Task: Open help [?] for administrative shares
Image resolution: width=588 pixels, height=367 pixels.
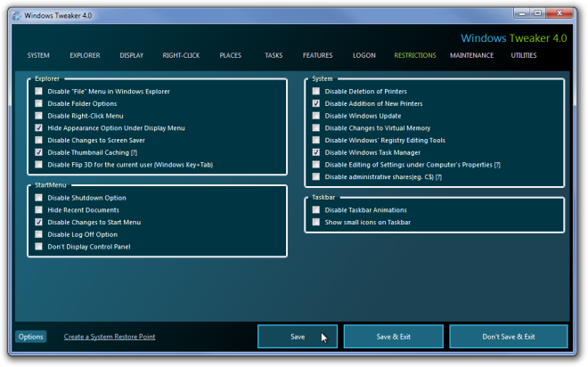Action: [x=438, y=177]
